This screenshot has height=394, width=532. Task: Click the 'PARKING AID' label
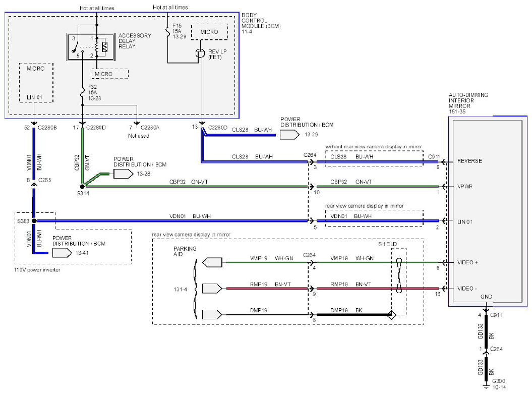[185, 251]
